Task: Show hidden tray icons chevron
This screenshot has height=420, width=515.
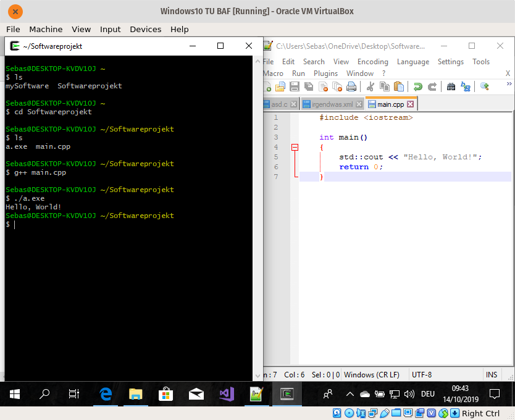Action: pyautogui.click(x=350, y=393)
